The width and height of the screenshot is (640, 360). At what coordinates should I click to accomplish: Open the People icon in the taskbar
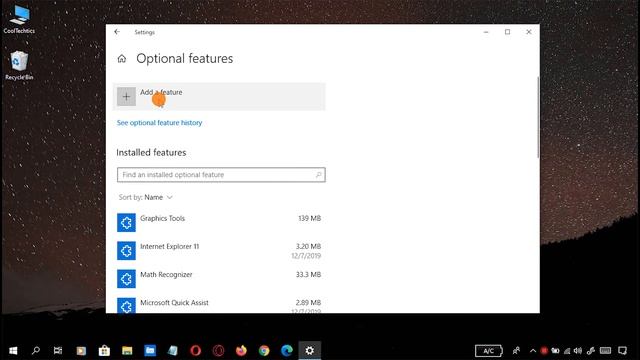tap(516, 351)
